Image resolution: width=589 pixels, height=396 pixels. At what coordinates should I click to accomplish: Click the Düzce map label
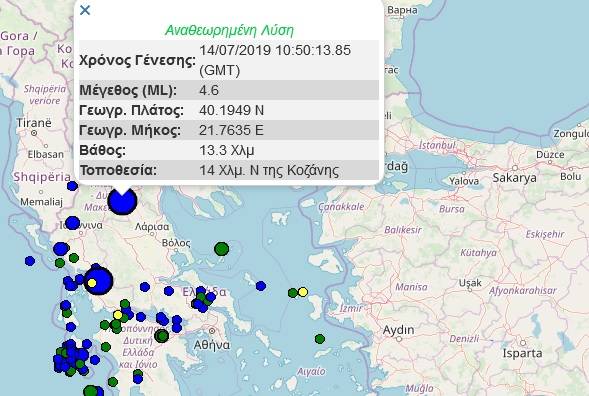(x=550, y=154)
